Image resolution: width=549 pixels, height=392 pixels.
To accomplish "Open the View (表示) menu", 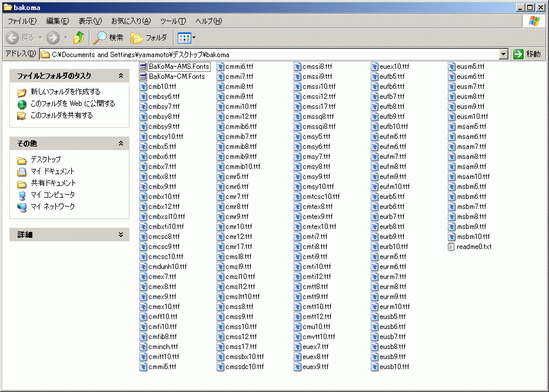I will pos(90,21).
